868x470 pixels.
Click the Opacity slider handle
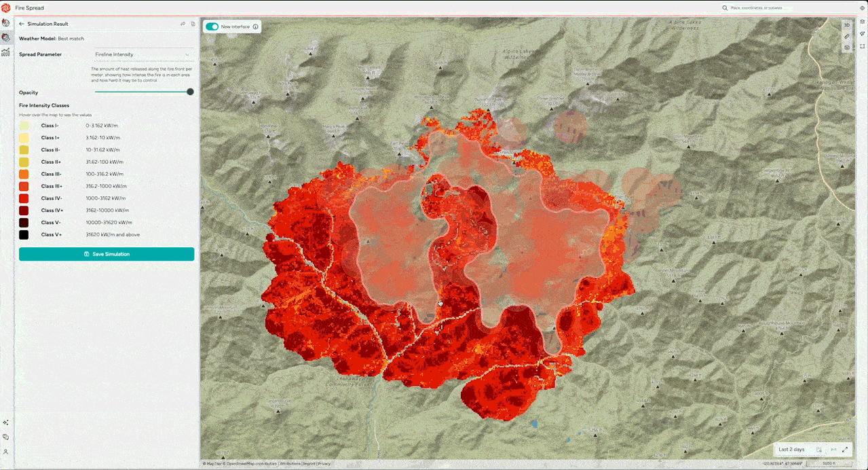tap(190, 92)
